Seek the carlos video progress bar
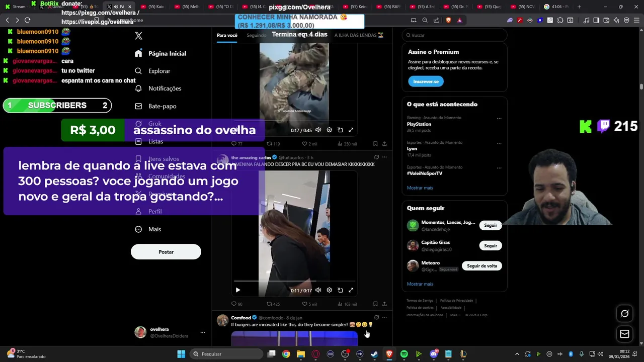The image size is (644, 362). click(x=294, y=281)
